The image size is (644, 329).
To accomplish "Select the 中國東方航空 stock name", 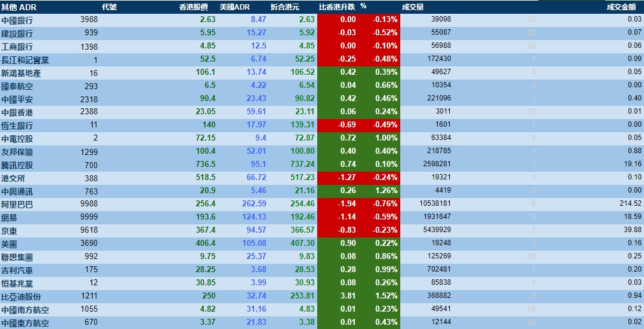I will pos(25,323).
